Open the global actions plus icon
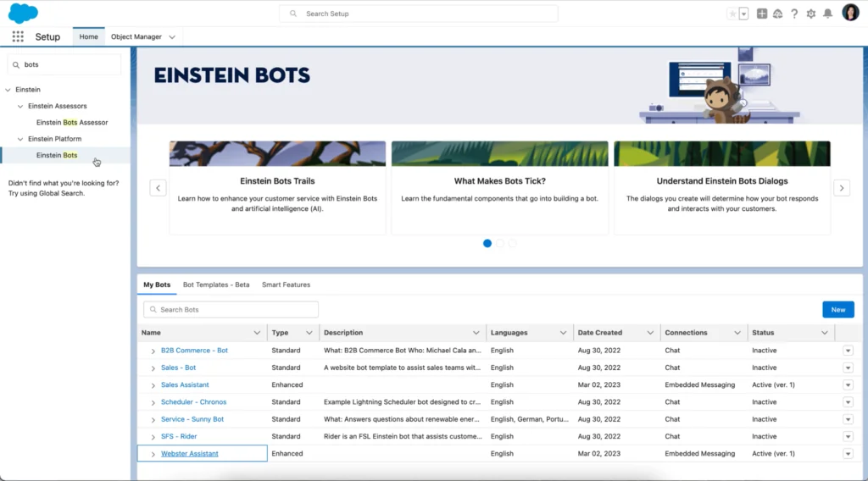 point(762,14)
